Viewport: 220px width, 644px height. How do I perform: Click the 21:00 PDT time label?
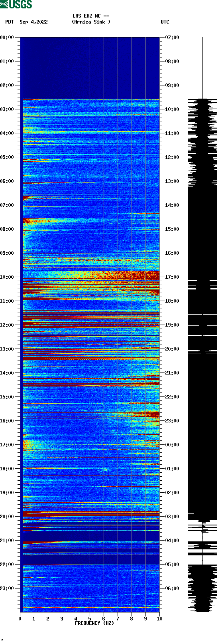coord(7,541)
